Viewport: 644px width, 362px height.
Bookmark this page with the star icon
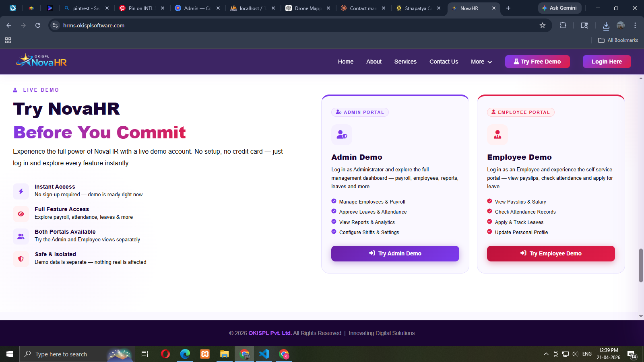click(x=543, y=25)
